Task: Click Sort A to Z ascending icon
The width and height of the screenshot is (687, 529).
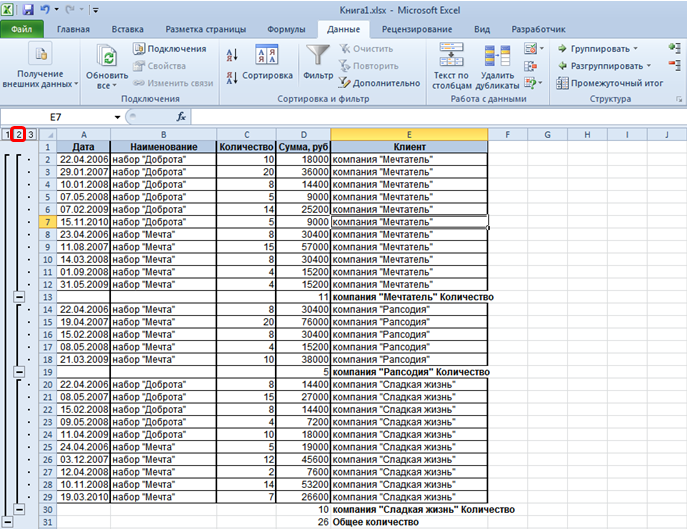Action: coord(232,55)
